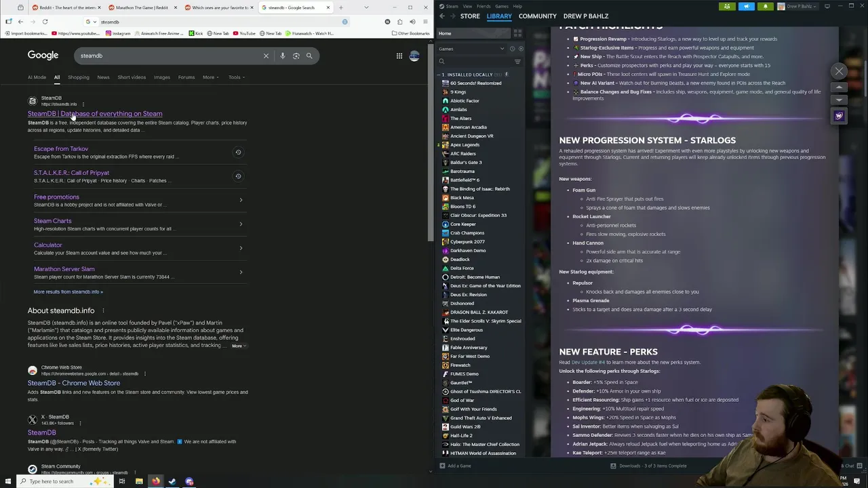
Task: Open SteamDB Chrome Web Store link
Action: coord(74,383)
